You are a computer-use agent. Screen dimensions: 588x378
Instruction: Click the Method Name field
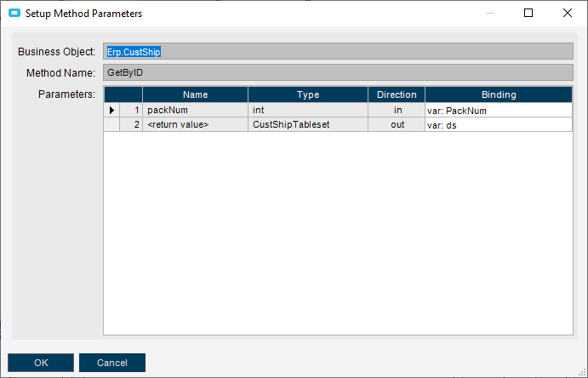pos(338,73)
